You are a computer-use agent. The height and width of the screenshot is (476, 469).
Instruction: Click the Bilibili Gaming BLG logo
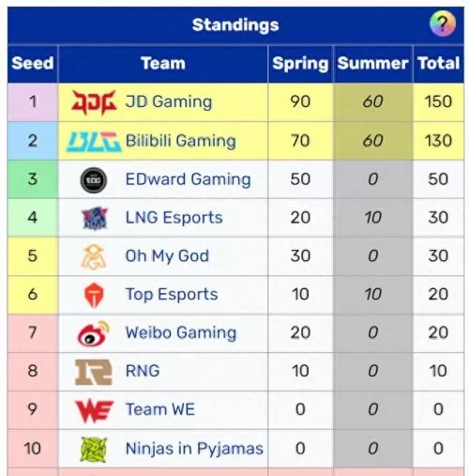[94, 142]
